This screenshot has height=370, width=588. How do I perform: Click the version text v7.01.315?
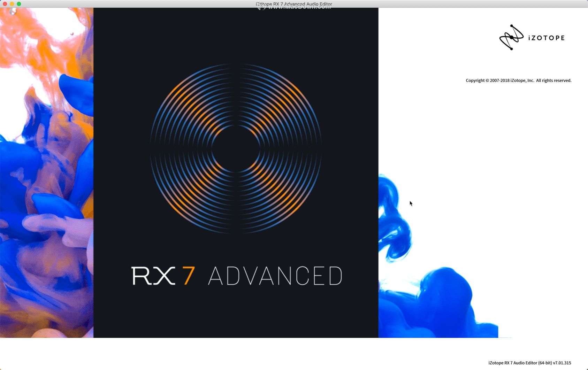point(562,363)
